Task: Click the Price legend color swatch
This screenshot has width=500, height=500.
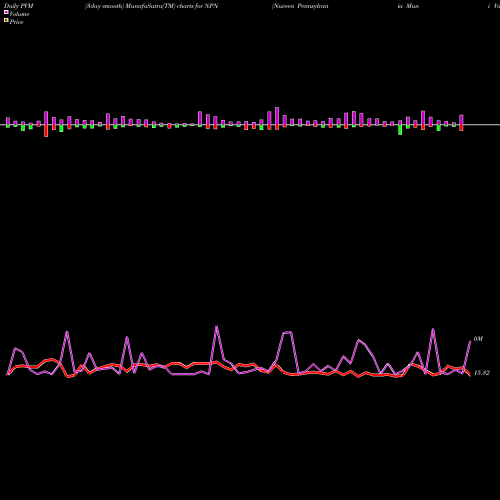Action: pos(6,20)
